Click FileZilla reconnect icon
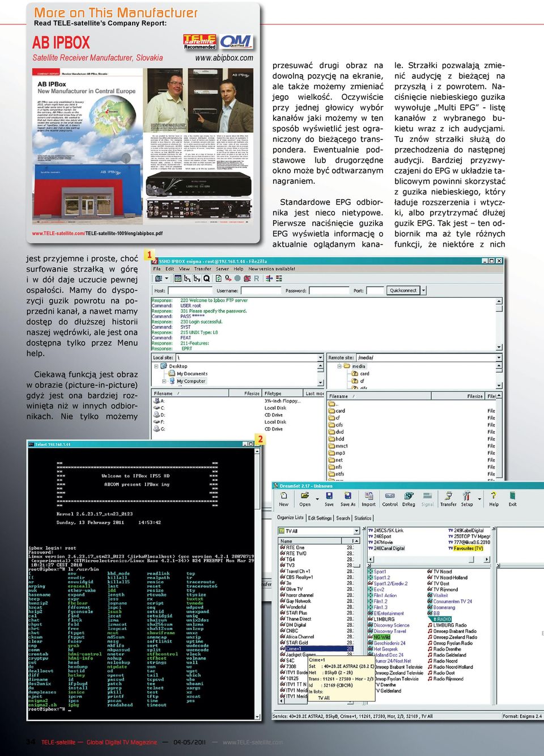 click(257, 278)
